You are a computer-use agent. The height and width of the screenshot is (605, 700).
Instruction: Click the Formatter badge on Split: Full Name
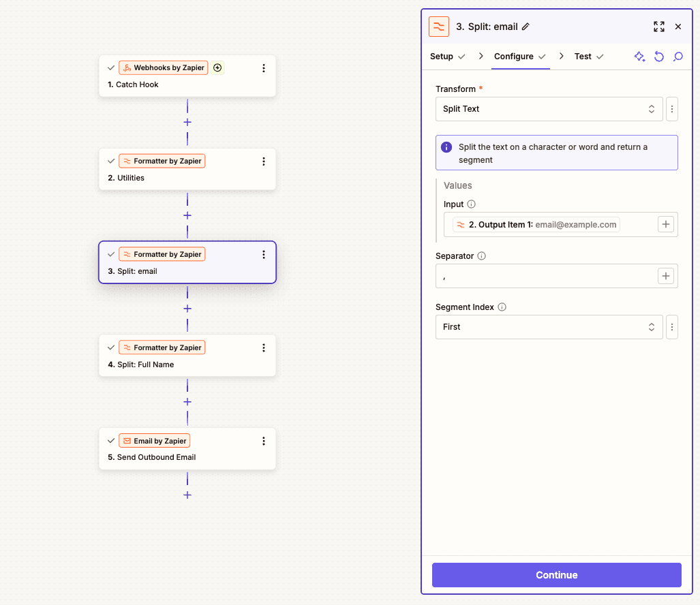(162, 347)
